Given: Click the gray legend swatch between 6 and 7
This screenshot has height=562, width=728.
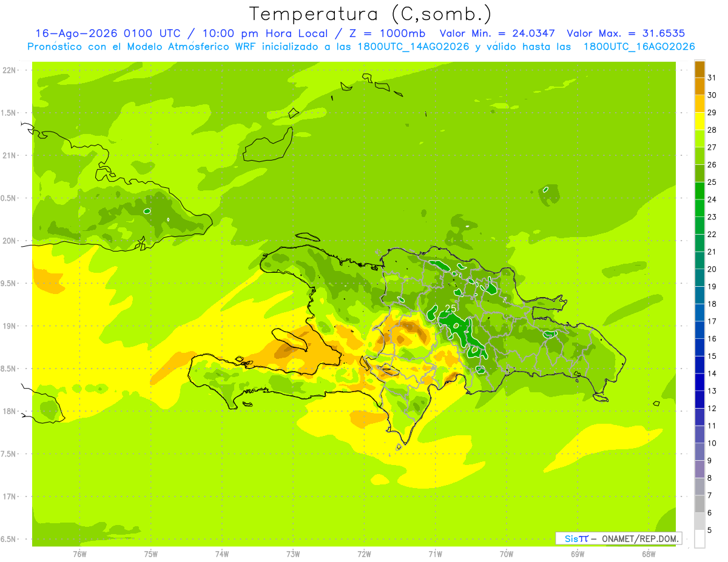Looking at the screenshot, I should tap(699, 504).
